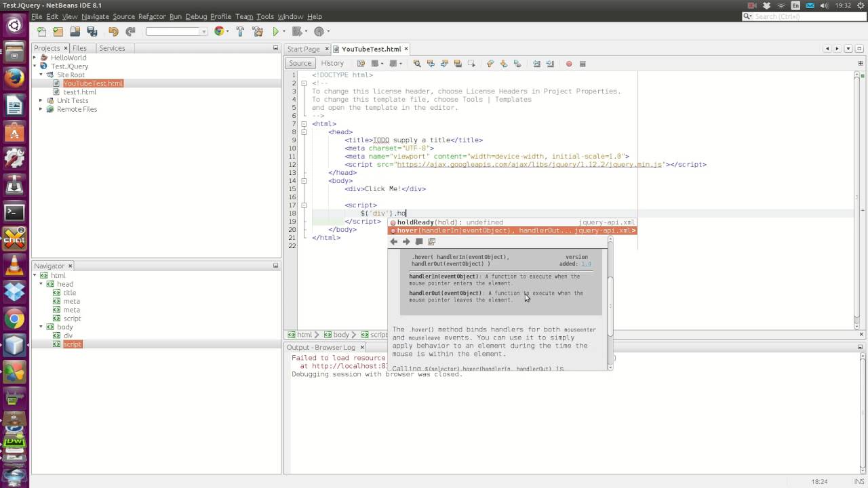
Task: Click Clean and Build Project icon
Action: (258, 31)
